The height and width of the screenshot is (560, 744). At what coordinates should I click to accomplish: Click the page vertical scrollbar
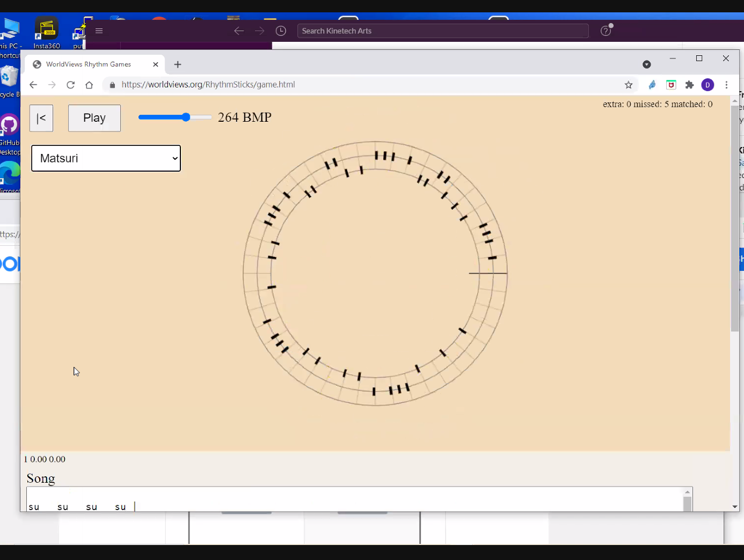[735, 219]
